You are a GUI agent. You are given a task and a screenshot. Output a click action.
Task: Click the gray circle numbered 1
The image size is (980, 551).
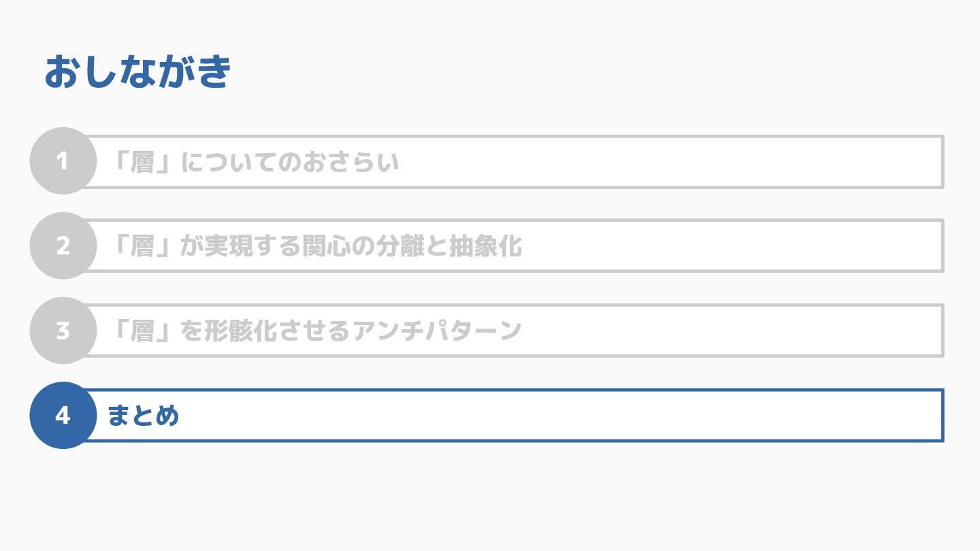point(63,161)
